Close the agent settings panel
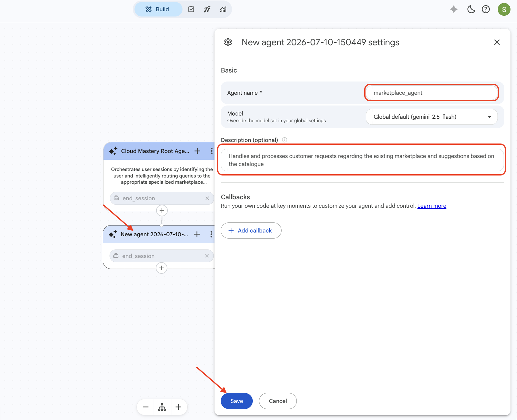517x420 pixels. coord(497,42)
